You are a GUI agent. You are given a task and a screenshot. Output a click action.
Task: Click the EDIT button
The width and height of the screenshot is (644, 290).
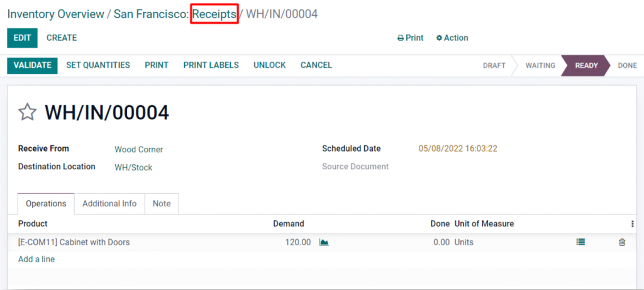[x=22, y=38]
